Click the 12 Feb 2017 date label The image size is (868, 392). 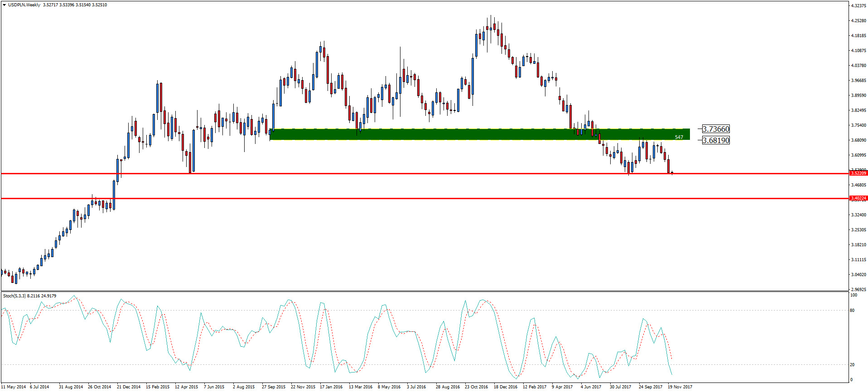[x=535, y=387]
